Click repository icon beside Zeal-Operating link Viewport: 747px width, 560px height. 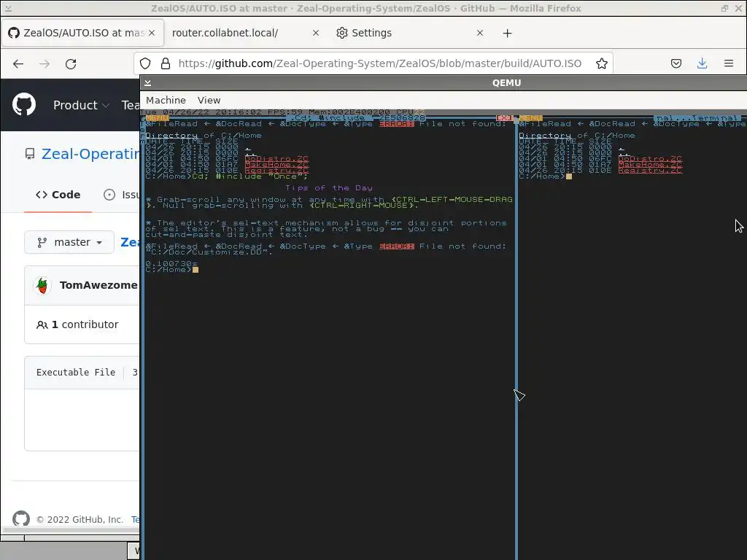click(x=30, y=154)
